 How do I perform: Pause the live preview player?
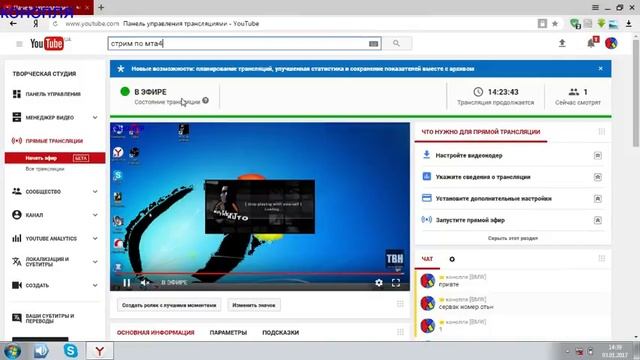(127, 282)
